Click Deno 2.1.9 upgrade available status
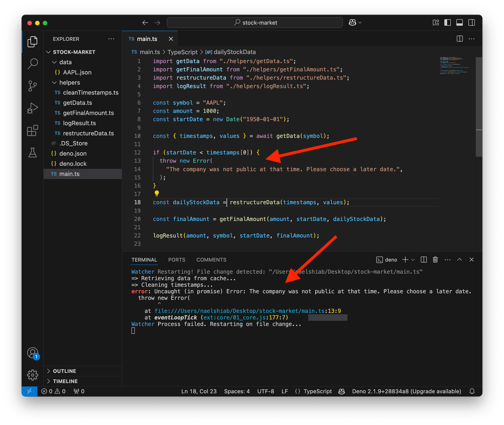Image resolution: width=504 pixels, height=425 pixels. click(407, 391)
